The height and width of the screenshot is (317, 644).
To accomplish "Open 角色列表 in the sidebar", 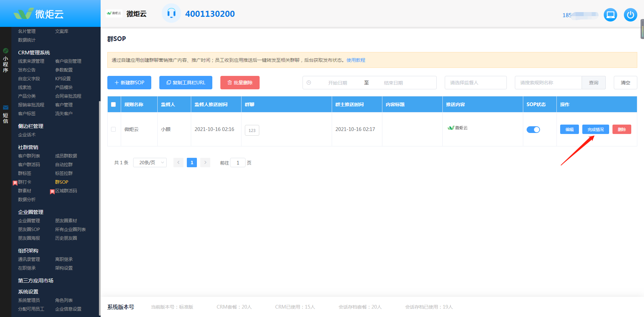I will pyautogui.click(x=64, y=300).
